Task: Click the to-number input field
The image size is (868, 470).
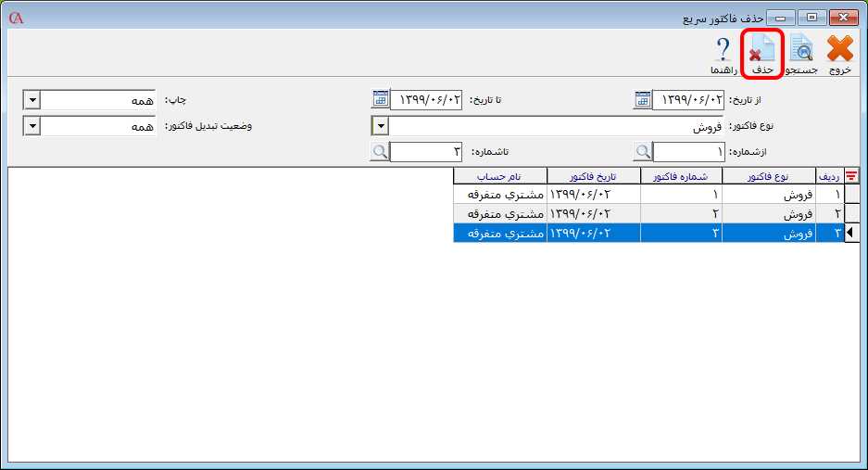Action: click(x=426, y=152)
